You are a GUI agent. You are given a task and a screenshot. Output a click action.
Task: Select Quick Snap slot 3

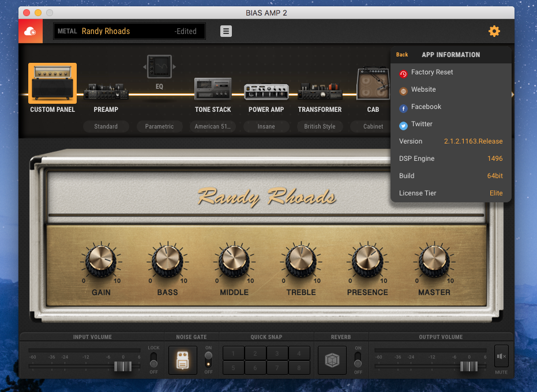(277, 352)
